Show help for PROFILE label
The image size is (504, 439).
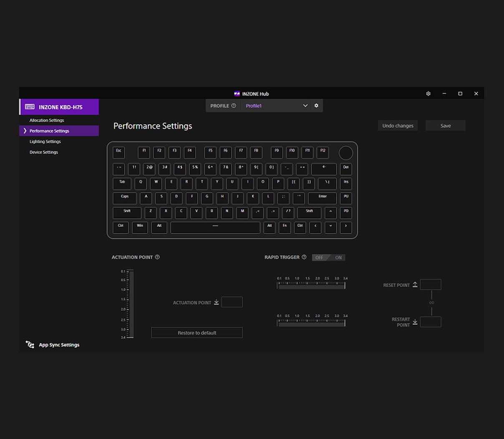tap(234, 106)
